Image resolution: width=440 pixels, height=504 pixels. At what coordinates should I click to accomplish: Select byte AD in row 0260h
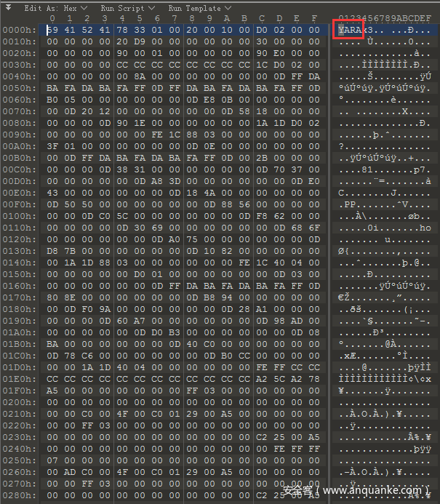[x=70, y=472]
